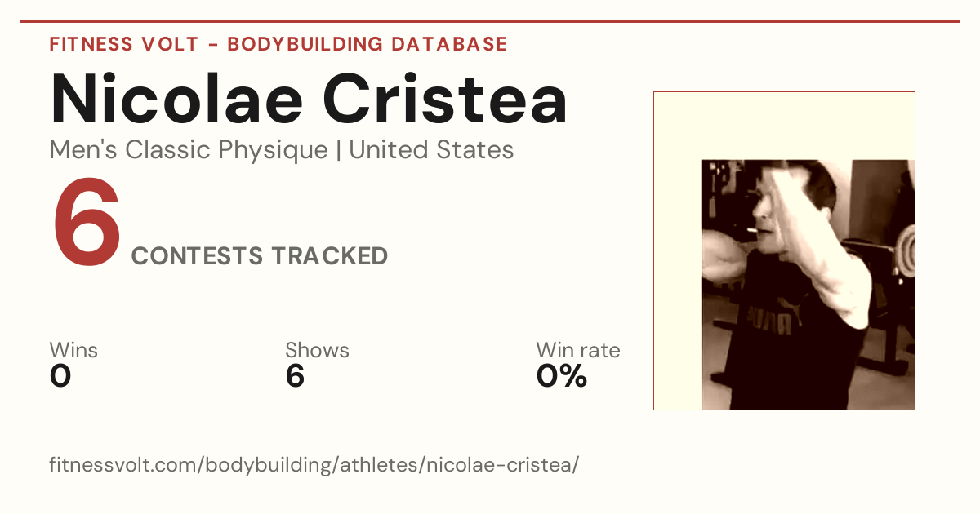Click the FITNESS VOLT header text

click(124, 44)
